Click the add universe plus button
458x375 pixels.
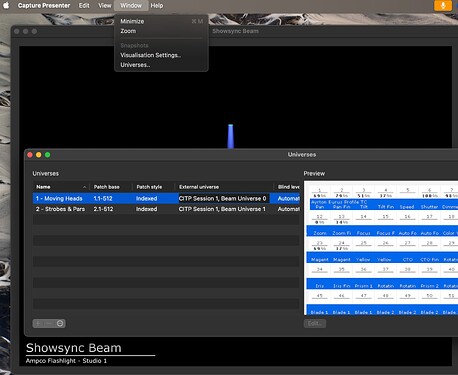[x=38, y=323]
